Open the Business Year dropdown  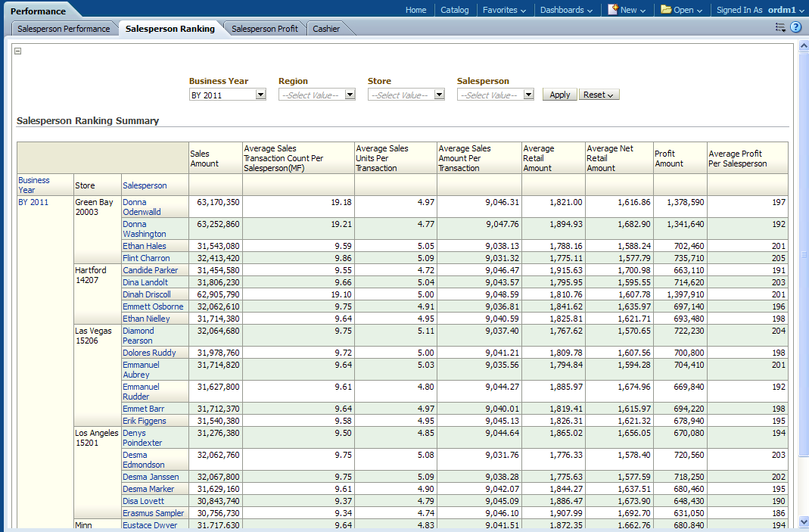(x=260, y=95)
